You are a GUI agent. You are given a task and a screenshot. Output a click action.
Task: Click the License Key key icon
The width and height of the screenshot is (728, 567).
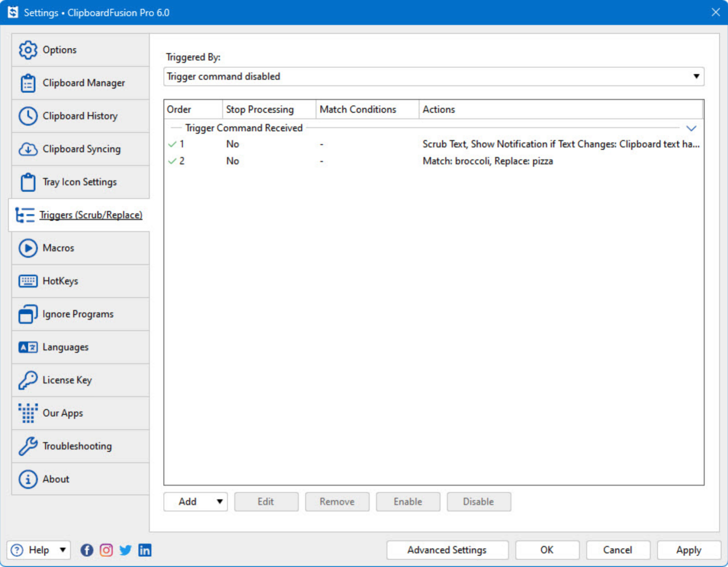(28, 380)
